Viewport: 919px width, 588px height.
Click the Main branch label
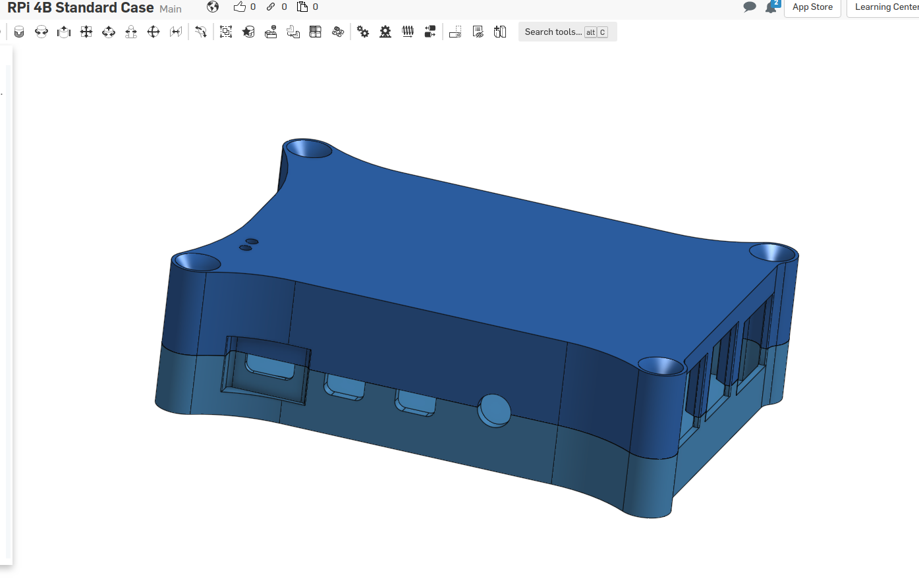[171, 9]
